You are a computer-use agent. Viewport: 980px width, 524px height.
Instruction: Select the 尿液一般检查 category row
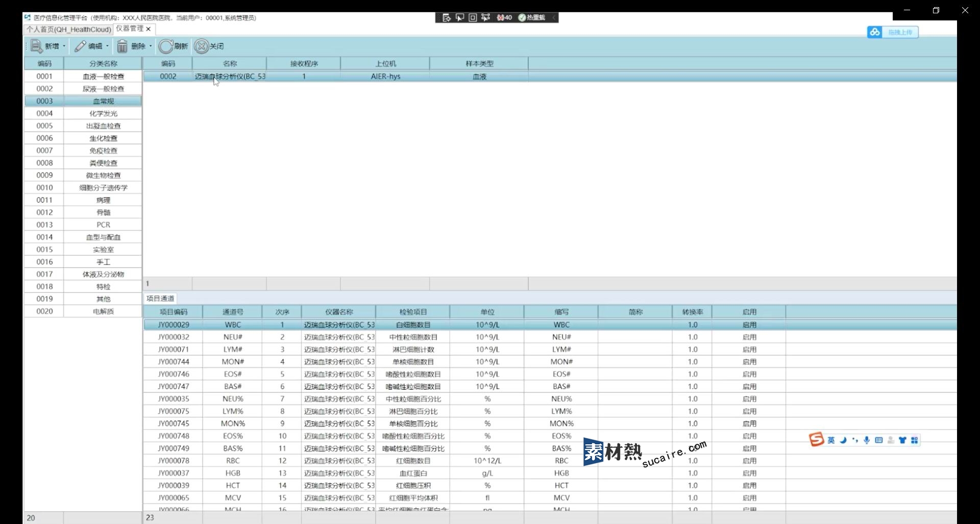click(103, 88)
